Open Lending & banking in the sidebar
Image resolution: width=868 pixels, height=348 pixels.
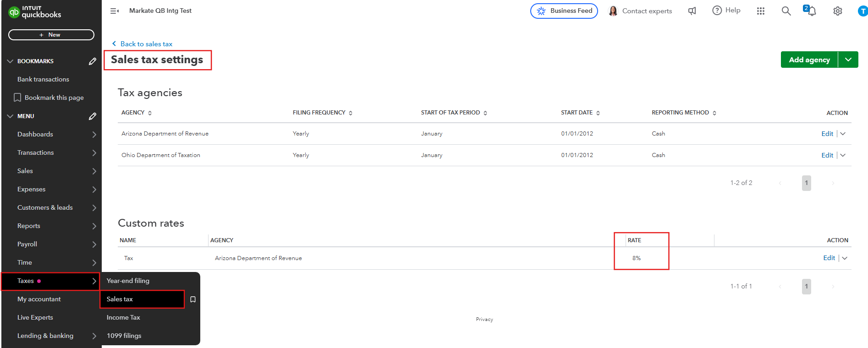(x=51, y=336)
